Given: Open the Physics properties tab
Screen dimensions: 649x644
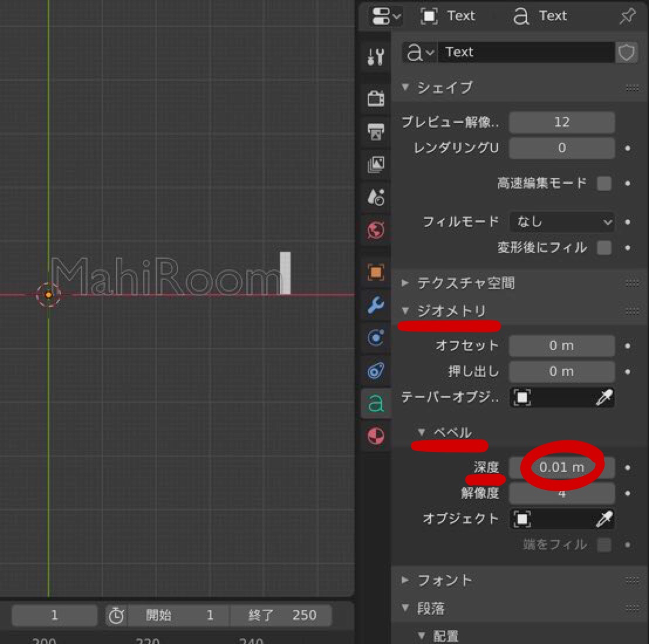Looking at the screenshot, I should (x=375, y=337).
